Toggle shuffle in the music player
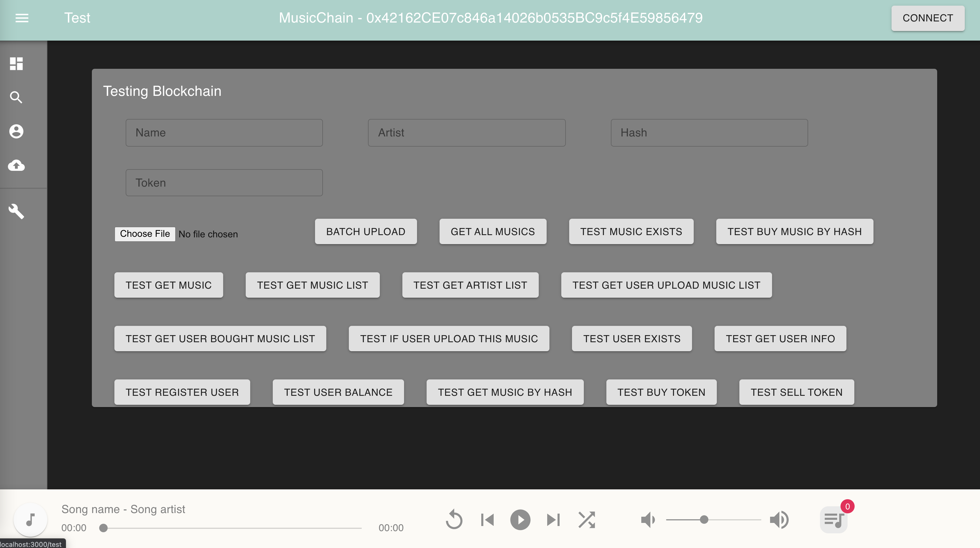Image resolution: width=980 pixels, height=548 pixels. pos(586,520)
